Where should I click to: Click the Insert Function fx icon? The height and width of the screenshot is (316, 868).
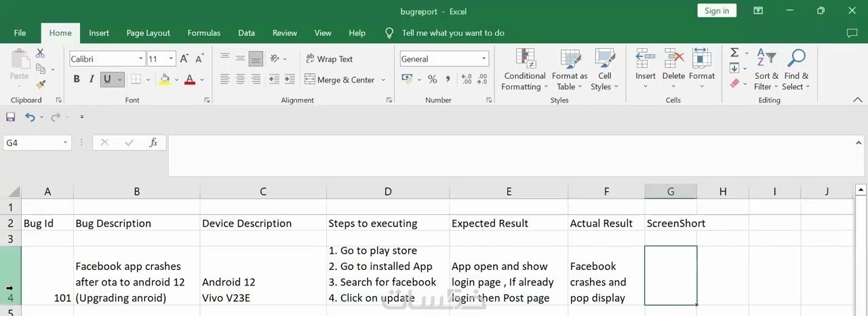point(154,142)
